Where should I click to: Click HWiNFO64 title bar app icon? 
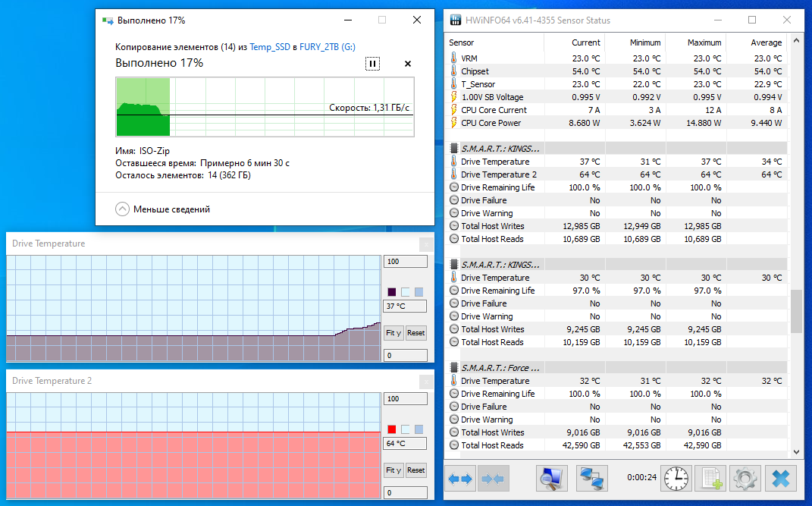(456, 20)
